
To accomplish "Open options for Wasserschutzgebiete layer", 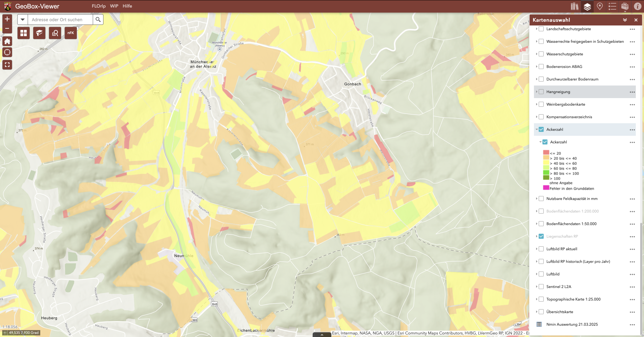I will tap(632, 54).
